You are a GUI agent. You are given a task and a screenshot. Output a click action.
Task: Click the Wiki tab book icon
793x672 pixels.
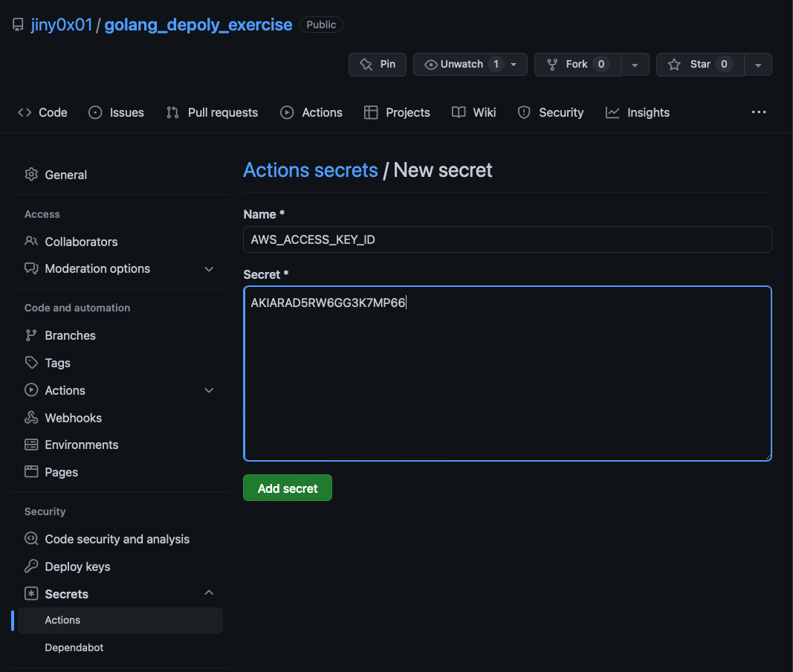[x=459, y=112]
